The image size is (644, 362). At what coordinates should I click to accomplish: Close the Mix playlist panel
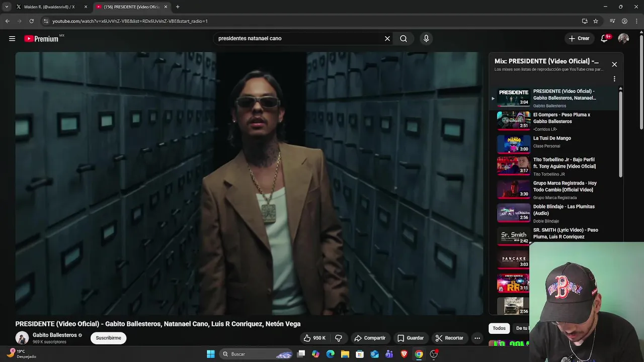614,64
